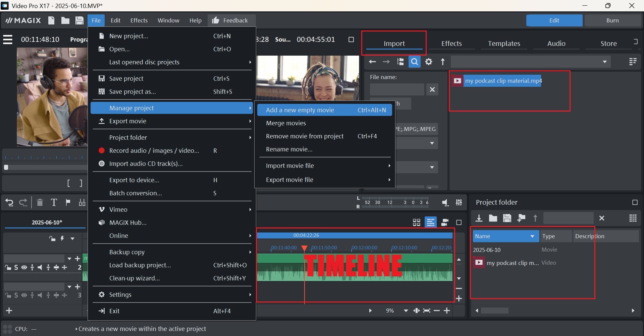
Task: Switch to the Templates tab
Action: click(504, 44)
